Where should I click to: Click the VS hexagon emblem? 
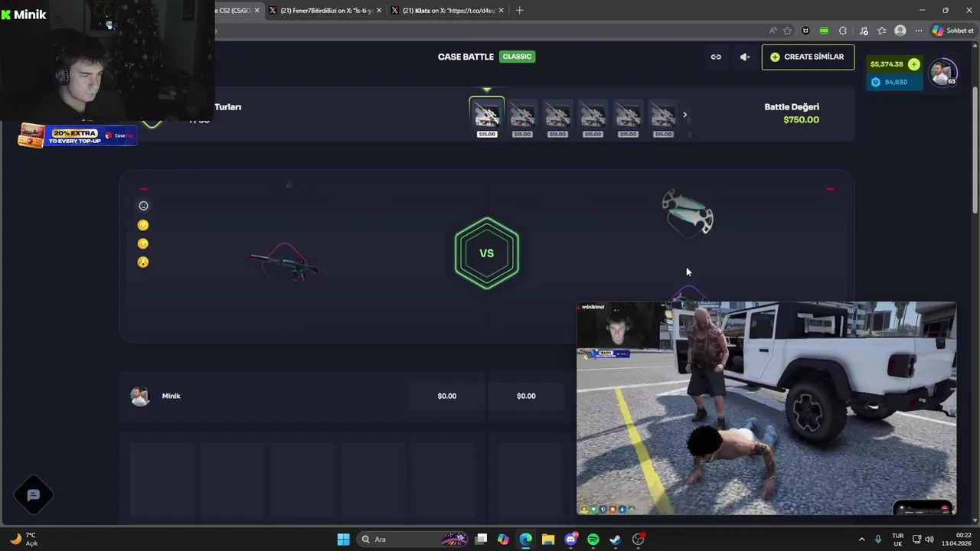click(x=487, y=253)
